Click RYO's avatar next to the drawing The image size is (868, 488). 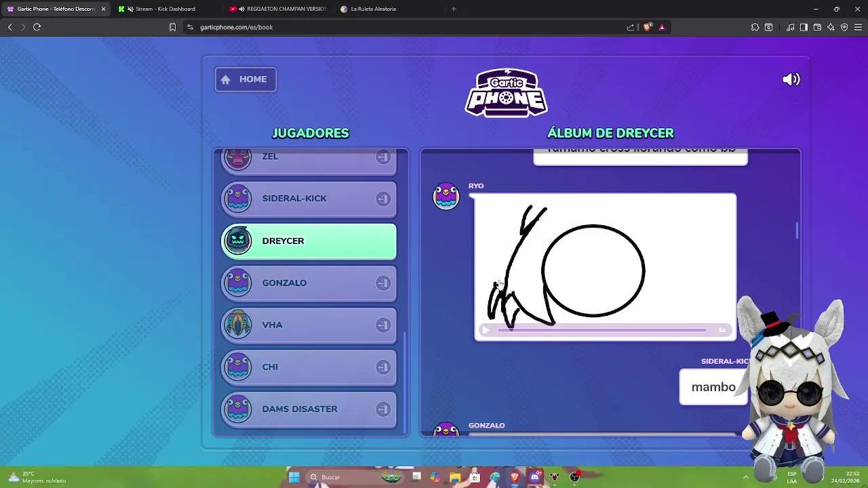446,196
